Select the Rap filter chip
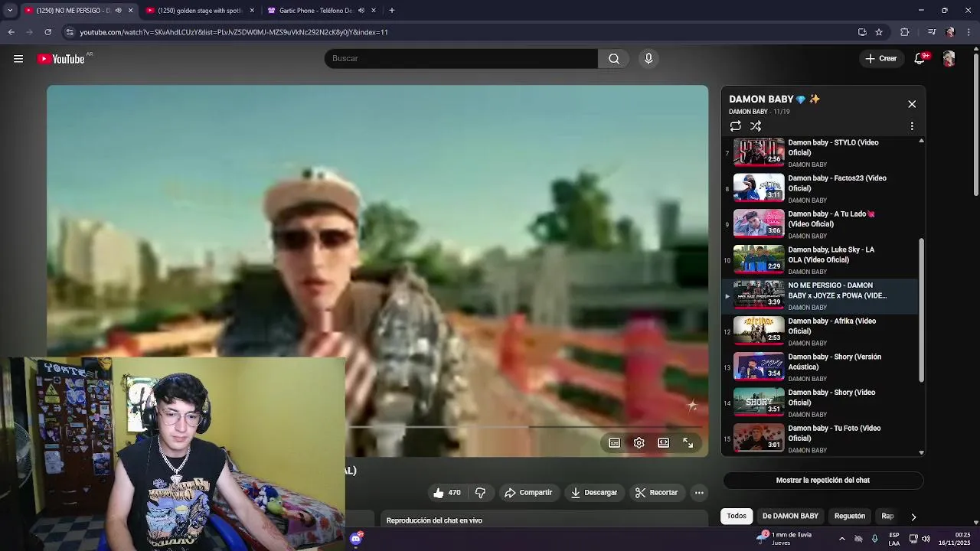Viewport: 980px width, 551px height. 887,516
